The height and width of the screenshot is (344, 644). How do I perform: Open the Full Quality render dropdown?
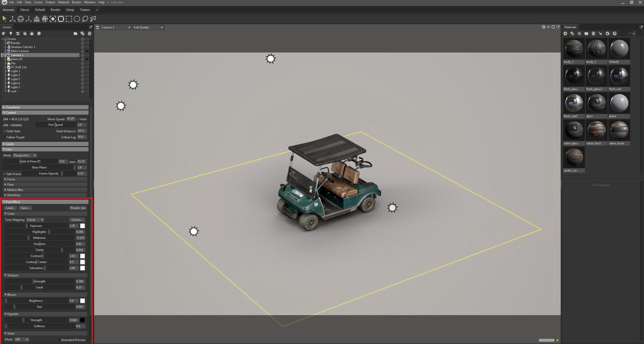148,27
